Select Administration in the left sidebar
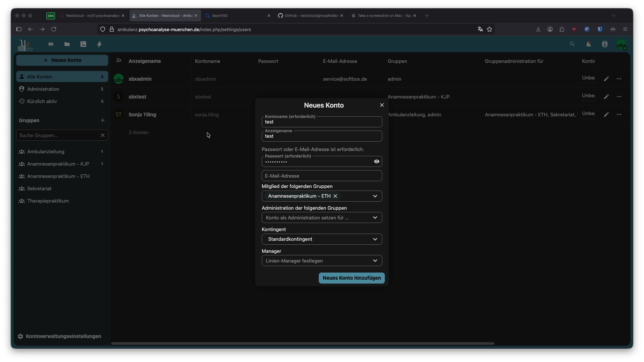The width and height of the screenshot is (644, 362). coord(43,89)
